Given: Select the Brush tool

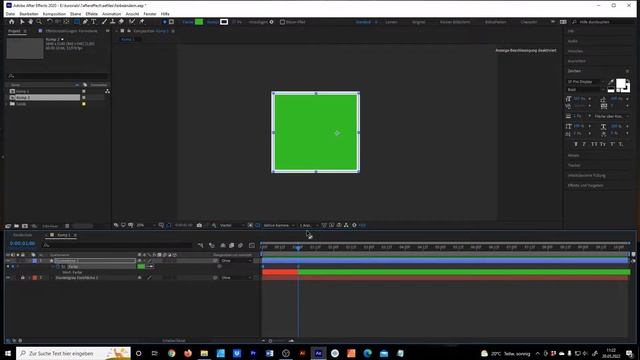Looking at the screenshot, I should click(x=104, y=22).
